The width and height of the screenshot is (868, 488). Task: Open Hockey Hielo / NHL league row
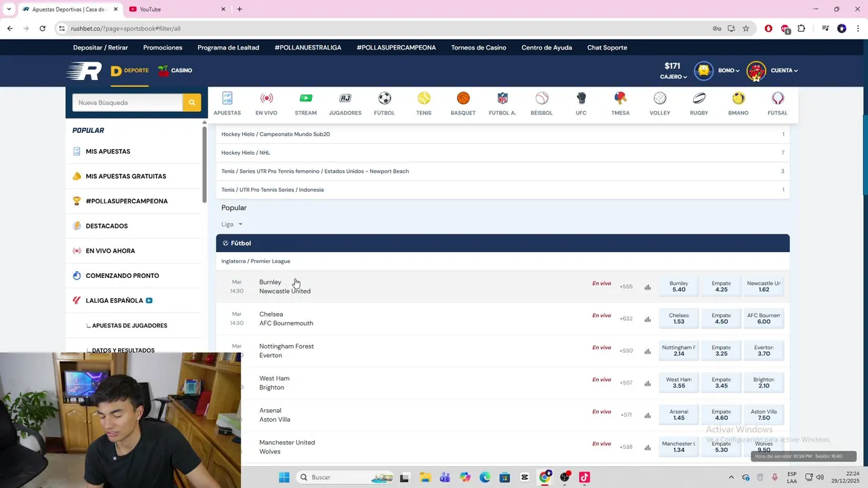[502, 152]
